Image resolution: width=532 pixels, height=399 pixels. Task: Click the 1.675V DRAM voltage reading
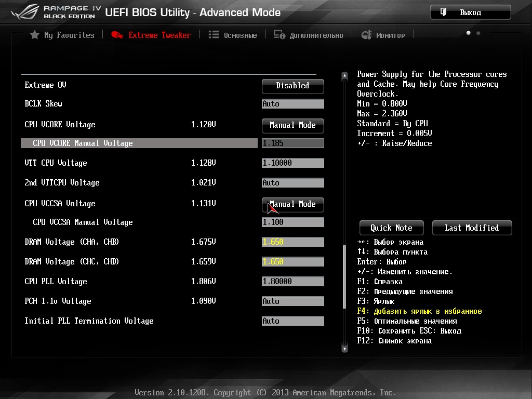(204, 242)
